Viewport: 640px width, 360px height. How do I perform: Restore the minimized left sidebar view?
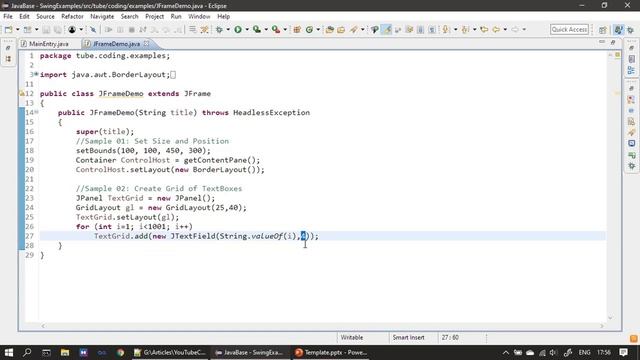point(8,48)
